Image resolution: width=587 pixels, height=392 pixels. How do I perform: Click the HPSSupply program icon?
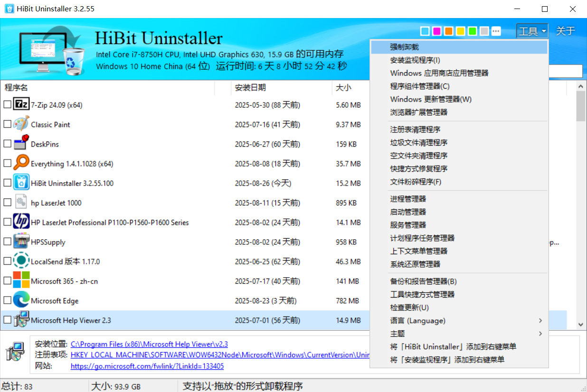click(21, 242)
